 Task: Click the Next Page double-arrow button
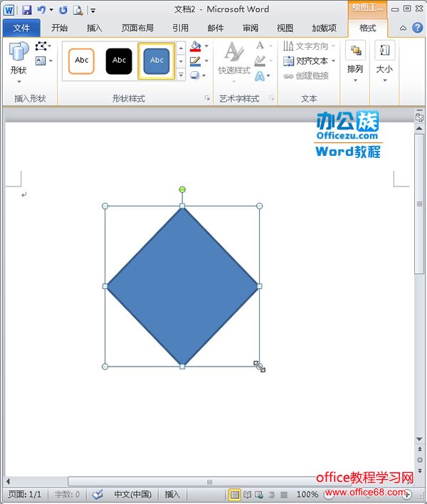tap(420, 471)
